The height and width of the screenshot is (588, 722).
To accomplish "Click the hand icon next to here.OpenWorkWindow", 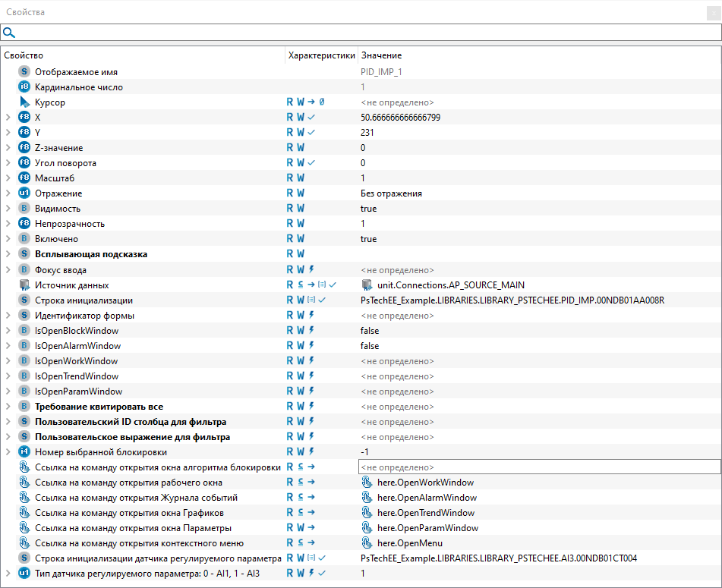I will pyautogui.click(x=367, y=483).
